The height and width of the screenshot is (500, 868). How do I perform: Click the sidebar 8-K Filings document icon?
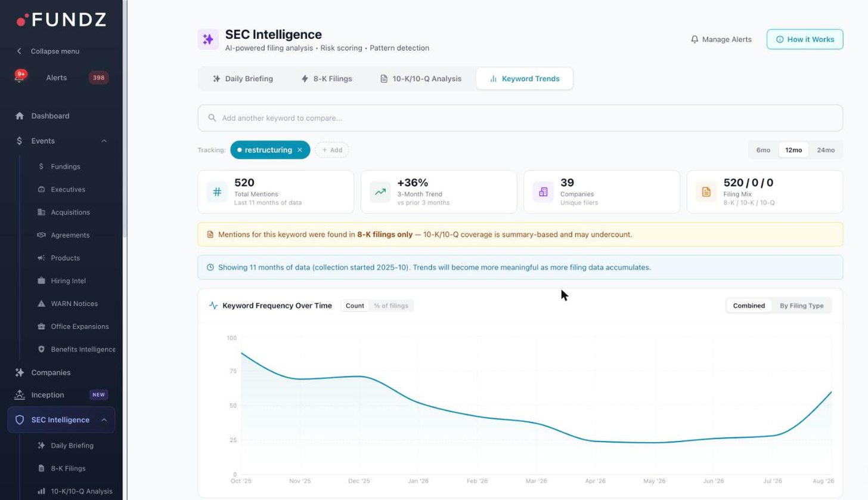[41, 468]
